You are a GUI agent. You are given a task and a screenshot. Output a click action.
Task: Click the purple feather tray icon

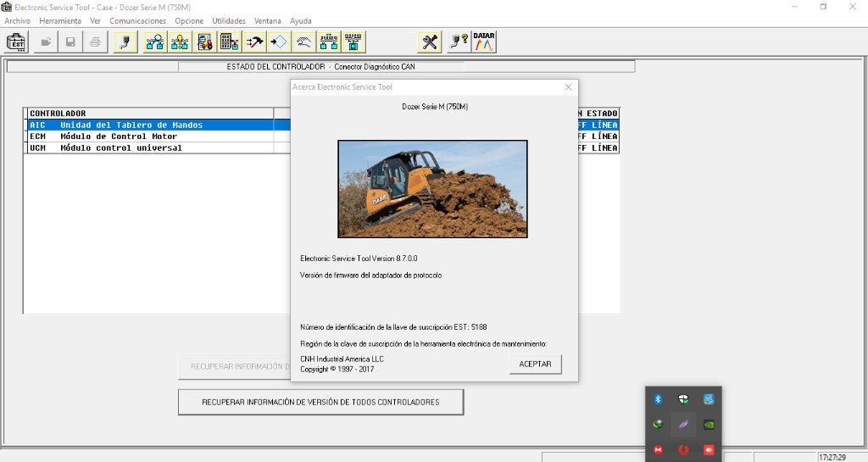click(683, 425)
